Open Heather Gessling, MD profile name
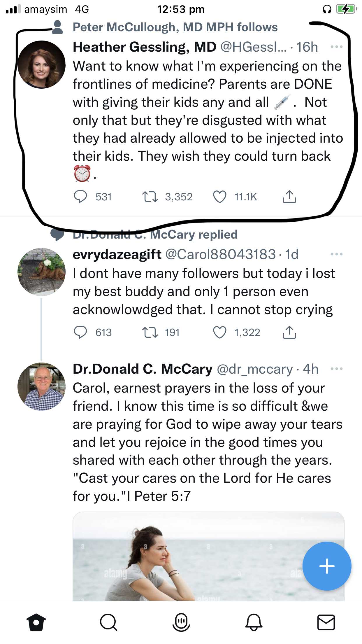The height and width of the screenshot is (644, 362). click(x=144, y=47)
